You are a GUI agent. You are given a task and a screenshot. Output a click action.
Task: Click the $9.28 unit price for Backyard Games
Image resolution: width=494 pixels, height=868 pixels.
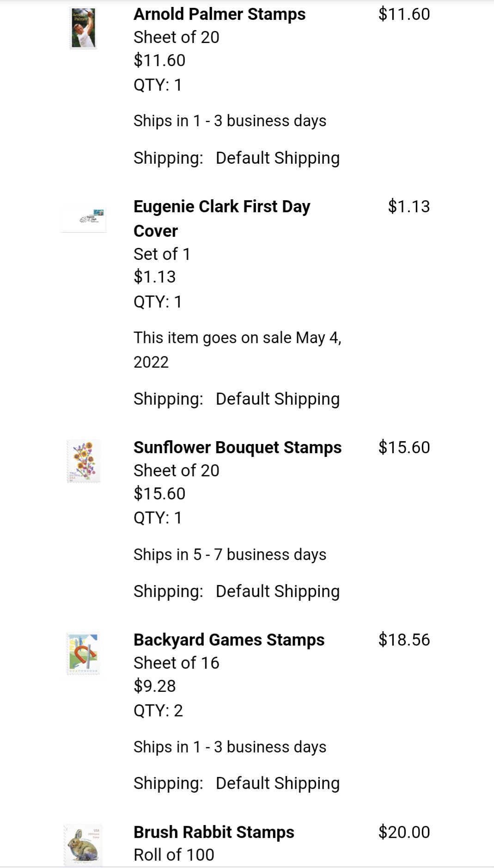[155, 686]
